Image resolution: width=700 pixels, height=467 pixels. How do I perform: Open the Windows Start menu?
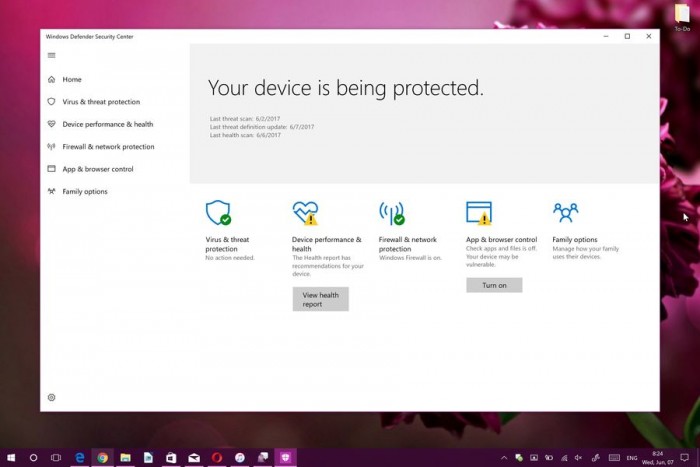click(11, 458)
